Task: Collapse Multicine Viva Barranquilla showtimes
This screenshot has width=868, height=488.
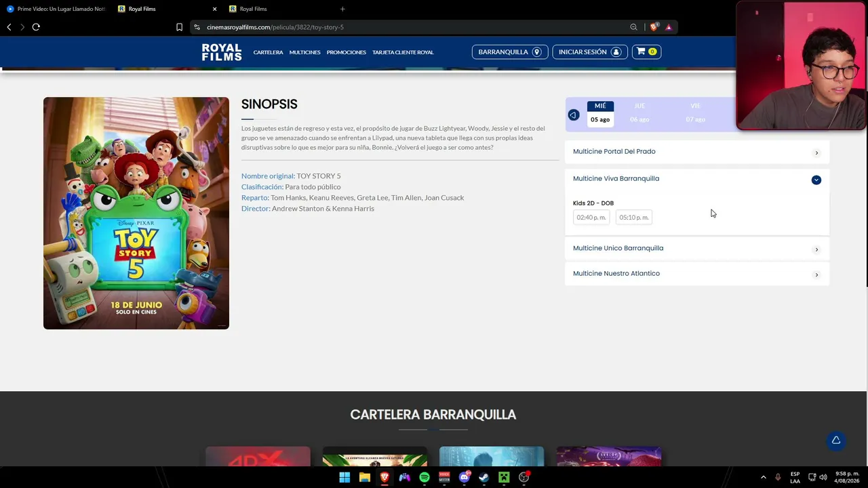Action: click(x=816, y=180)
